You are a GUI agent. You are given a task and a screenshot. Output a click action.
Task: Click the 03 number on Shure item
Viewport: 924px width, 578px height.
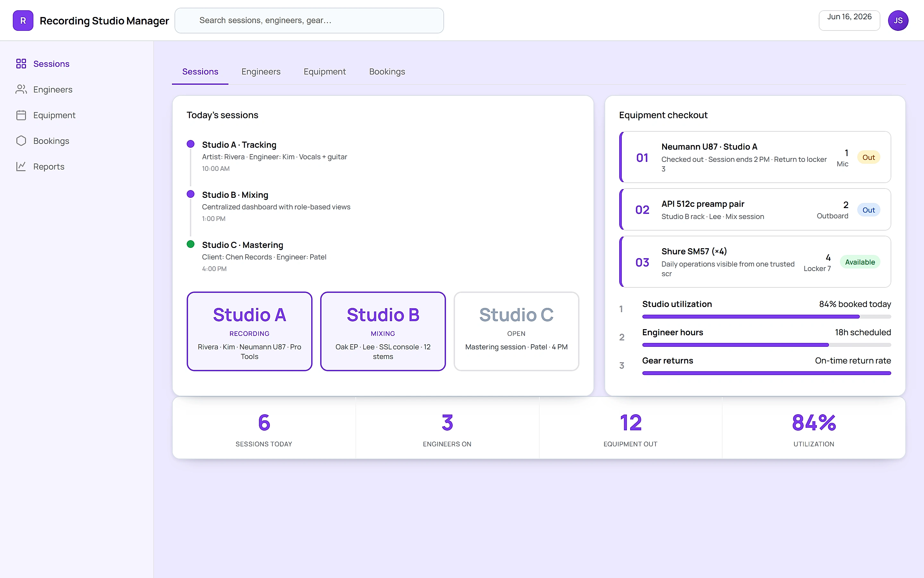coord(642,262)
